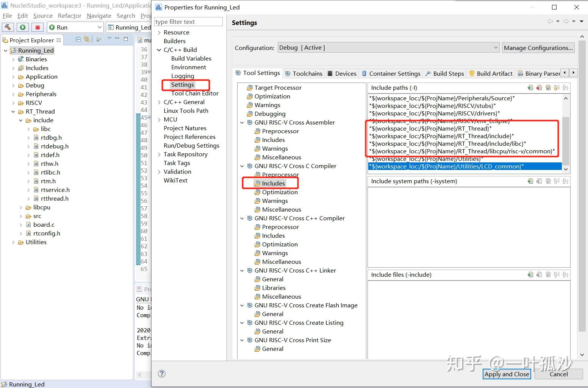This screenshot has height=388, width=588.
Task: Select the Target Processor setting
Action: click(x=278, y=87)
